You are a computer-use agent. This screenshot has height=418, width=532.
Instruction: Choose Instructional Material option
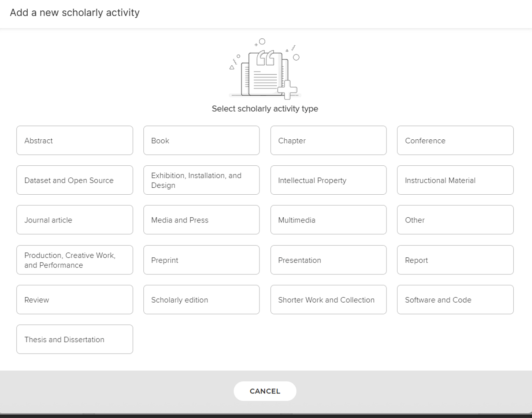click(455, 180)
